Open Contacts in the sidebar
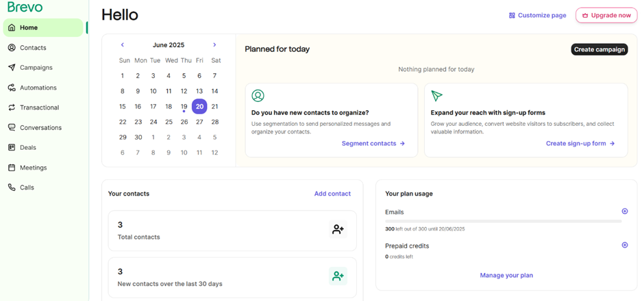The width and height of the screenshot is (644, 301). (x=33, y=48)
